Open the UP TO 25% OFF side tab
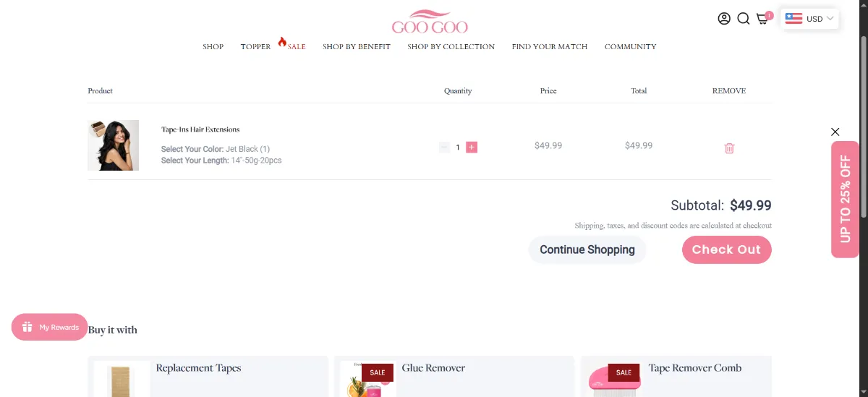868x397 pixels. [x=845, y=199]
